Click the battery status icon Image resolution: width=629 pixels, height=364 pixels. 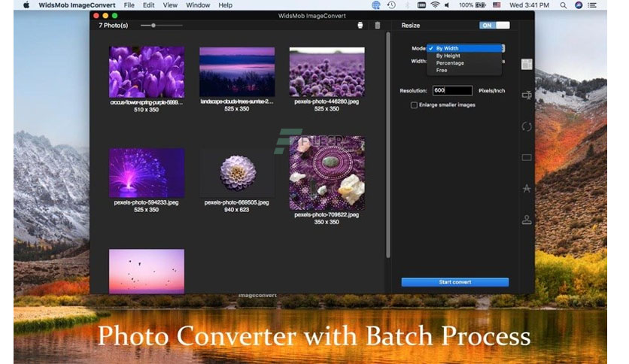(x=480, y=5)
